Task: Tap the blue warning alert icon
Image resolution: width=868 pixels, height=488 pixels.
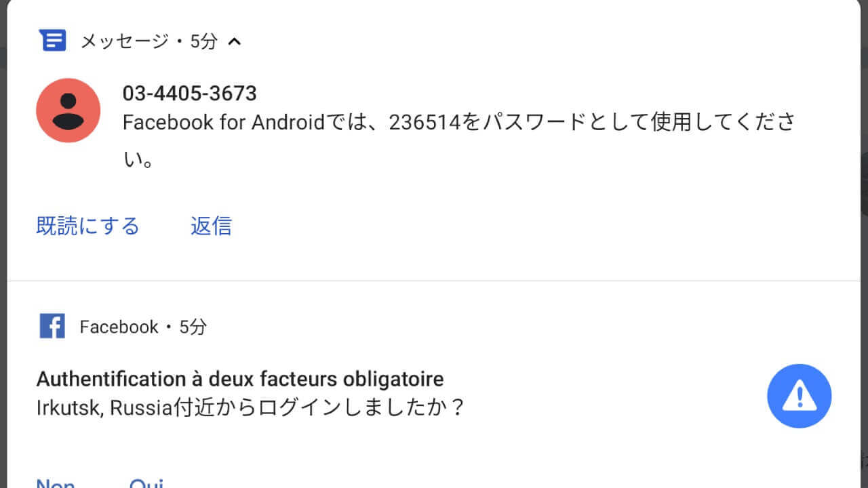Action: coord(799,396)
